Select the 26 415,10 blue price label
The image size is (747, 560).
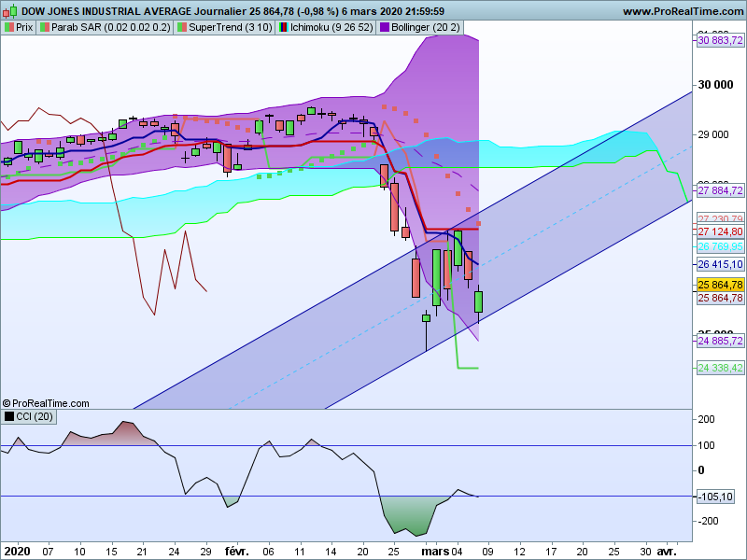pyautogui.click(x=720, y=264)
